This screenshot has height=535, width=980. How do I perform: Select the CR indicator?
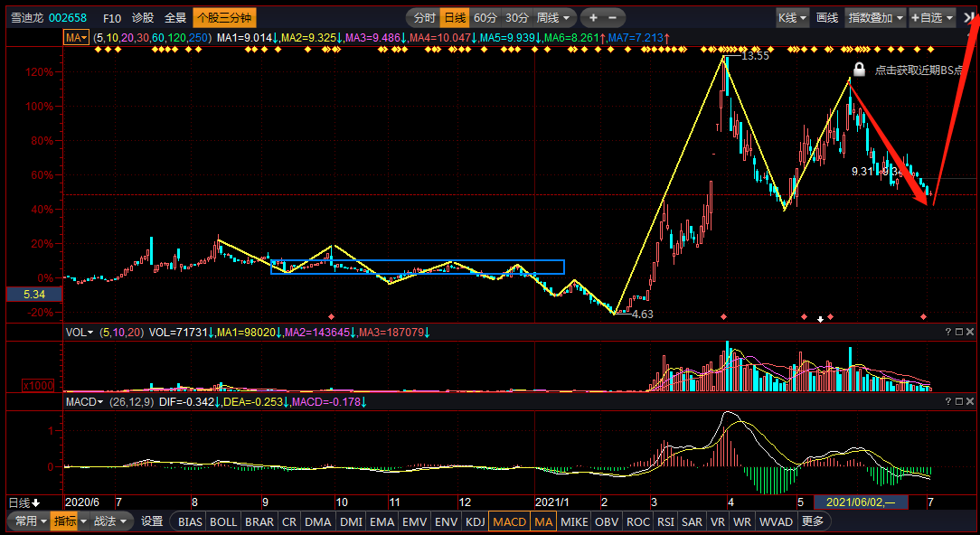coord(289,521)
